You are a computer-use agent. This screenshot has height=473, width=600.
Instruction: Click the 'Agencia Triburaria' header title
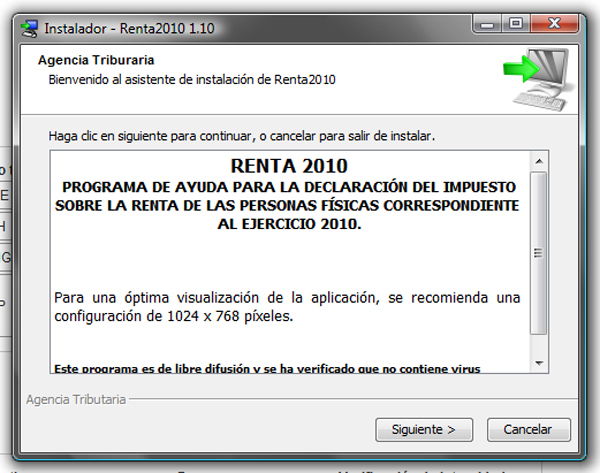pyautogui.click(x=96, y=60)
